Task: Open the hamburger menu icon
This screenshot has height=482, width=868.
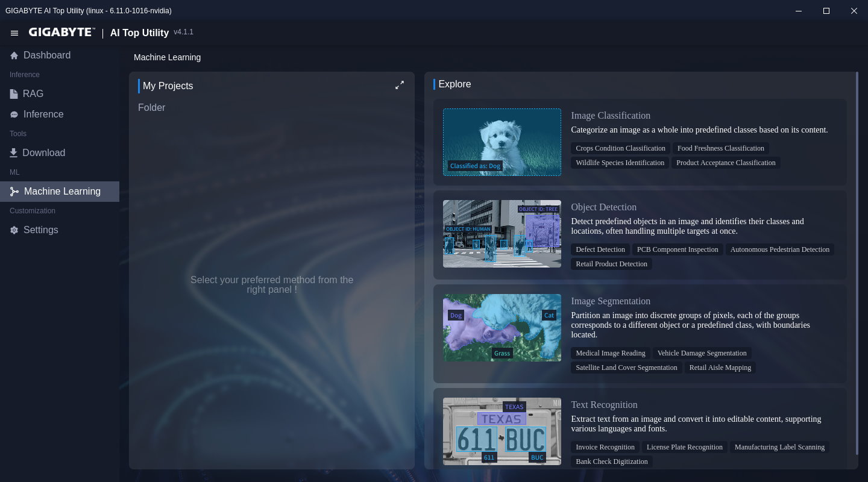Action: pos(14,33)
